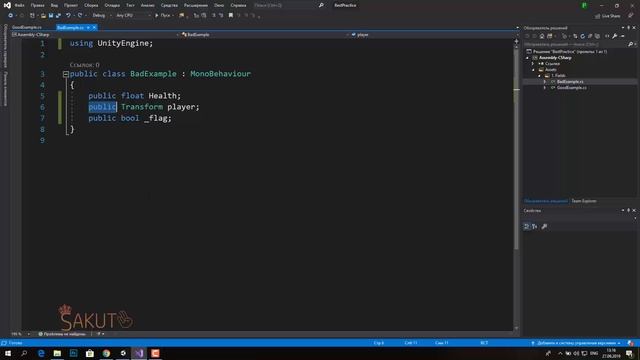Close the Solution Explorer panel
Viewport: 640px width, 360px height.
pyautogui.click(x=634, y=28)
